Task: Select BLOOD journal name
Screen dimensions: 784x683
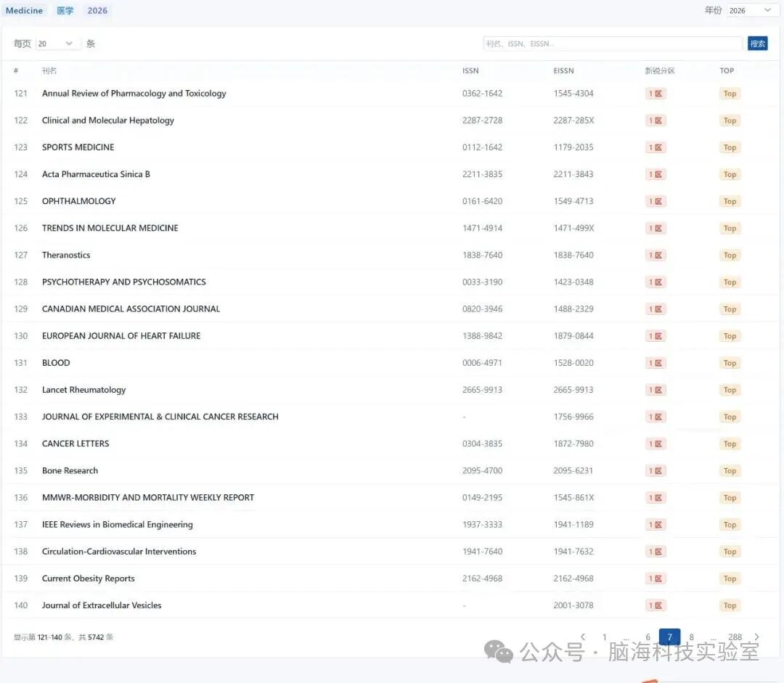Action: pyautogui.click(x=56, y=363)
